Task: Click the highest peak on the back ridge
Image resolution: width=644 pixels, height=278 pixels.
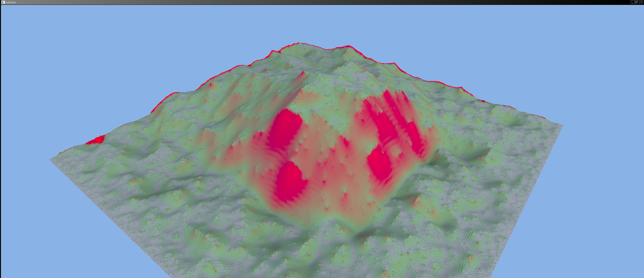Action: pyautogui.click(x=299, y=43)
